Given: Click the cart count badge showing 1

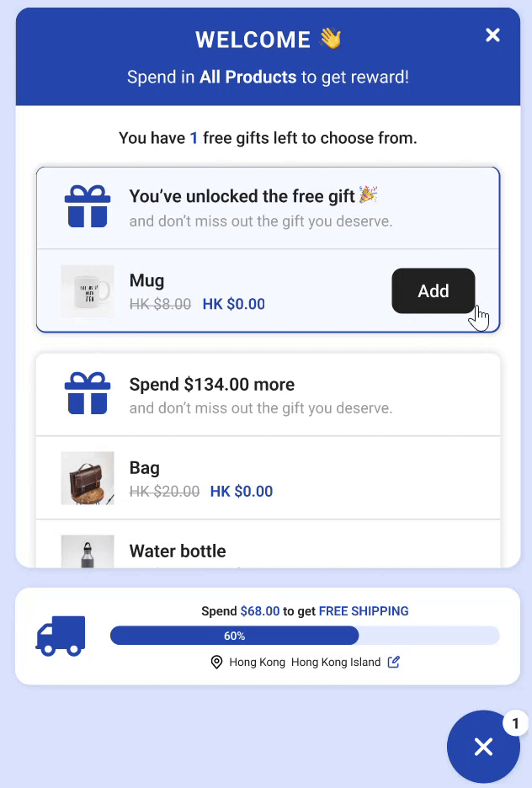Looking at the screenshot, I should pyautogui.click(x=515, y=722).
